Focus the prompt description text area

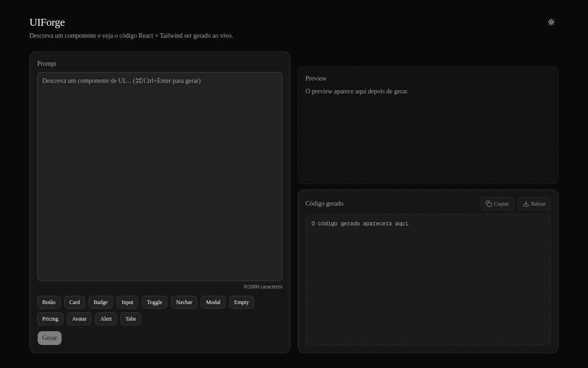click(160, 177)
